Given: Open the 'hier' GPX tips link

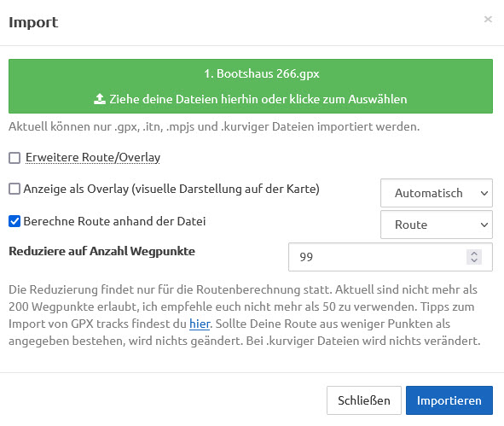Looking at the screenshot, I should tap(200, 324).
